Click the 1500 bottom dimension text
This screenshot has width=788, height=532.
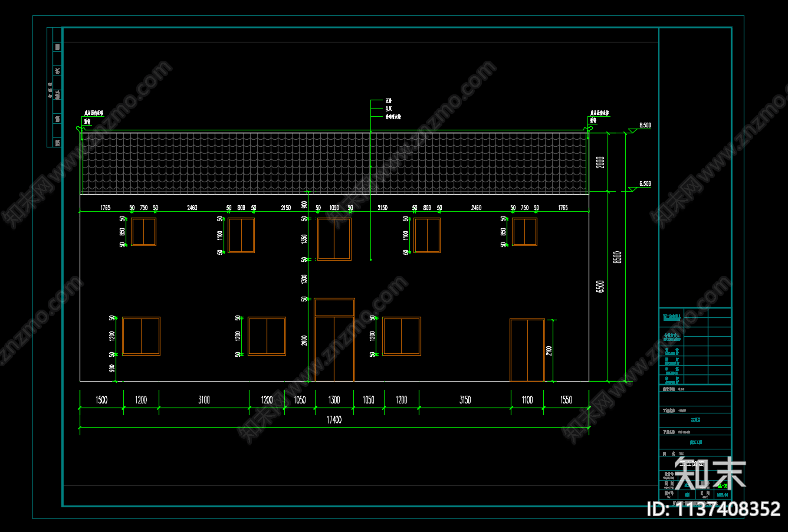click(101, 400)
